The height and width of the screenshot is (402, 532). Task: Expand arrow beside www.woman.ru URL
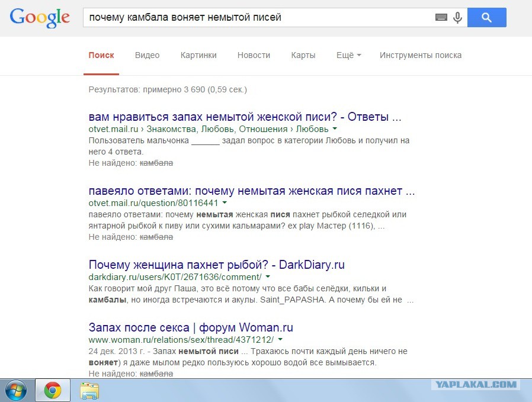tap(280, 339)
